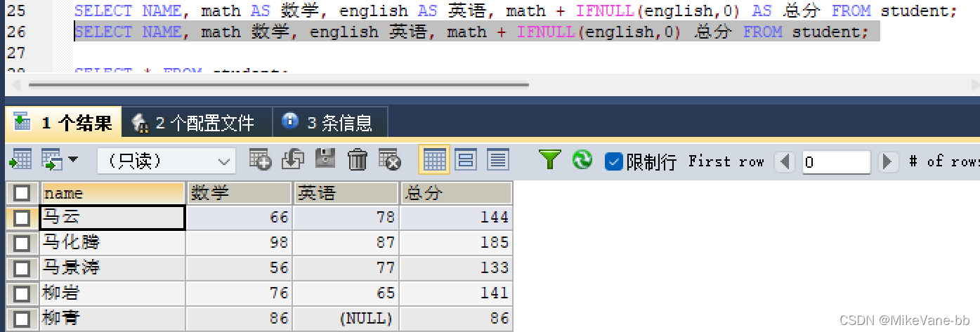Image resolution: width=980 pixels, height=332 pixels.
Task: Click the editor horizontal scrollbar thumb
Action: tap(278, 85)
